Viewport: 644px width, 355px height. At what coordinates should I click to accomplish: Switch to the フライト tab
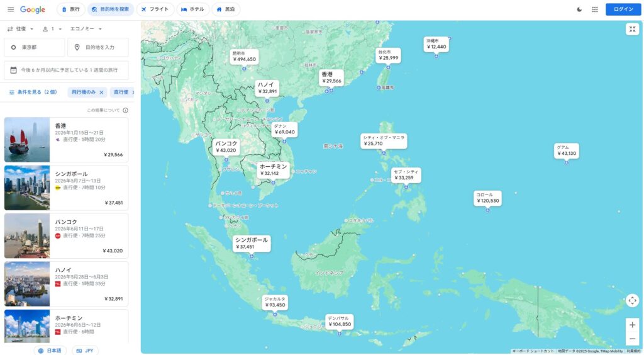click(155, 9)
